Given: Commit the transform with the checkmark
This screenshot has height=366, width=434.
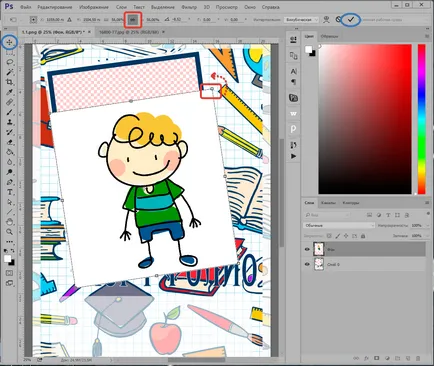Looking at the screenshot, I should pyautogui.click(x=350, y=20).
